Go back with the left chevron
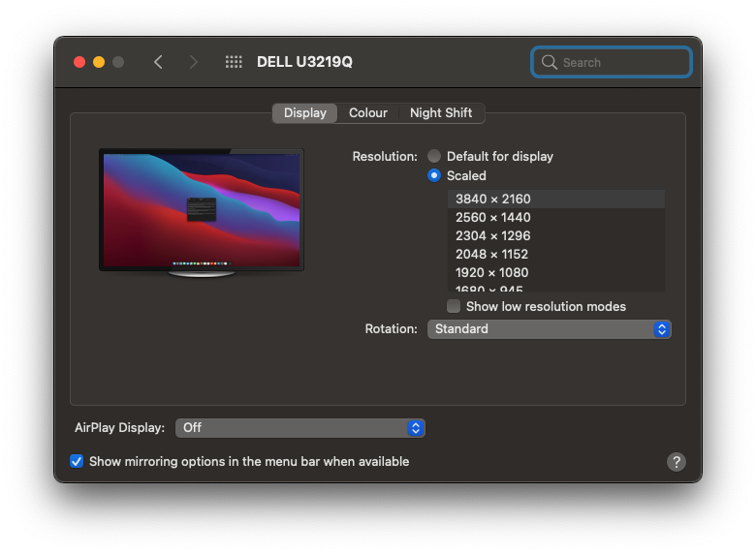This screenshot has height=554, width=756. pos(158,62)
